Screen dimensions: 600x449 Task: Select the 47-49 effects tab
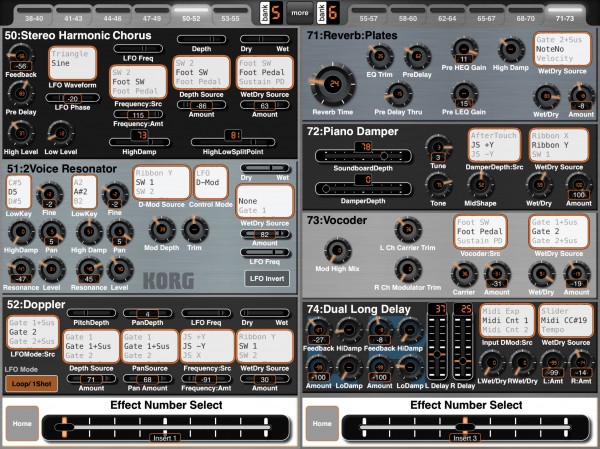click(x=152, y=15)
